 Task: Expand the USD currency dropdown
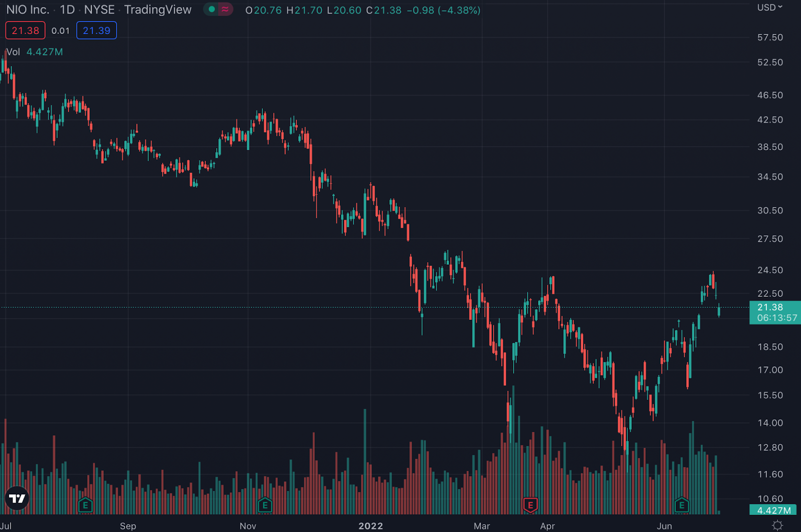tap(769, 8)
